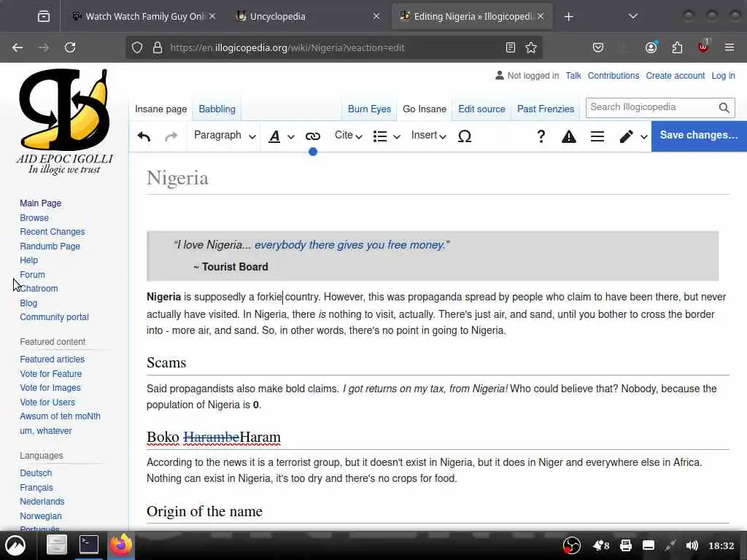Select the Burn Eyes tab

tap(369, 109)
